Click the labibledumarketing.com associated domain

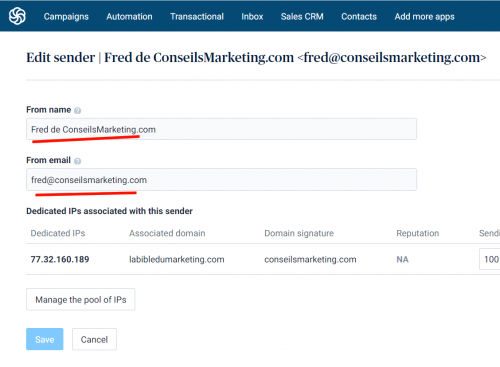coord(177,259)
